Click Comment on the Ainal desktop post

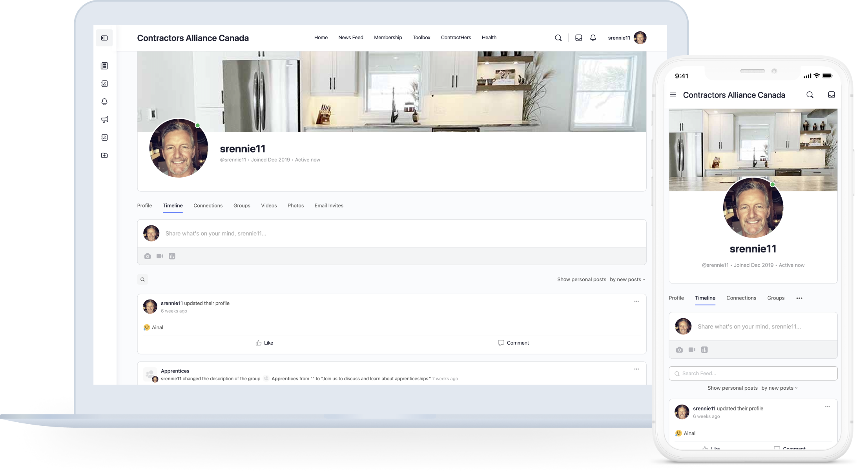tap(513, 343)
